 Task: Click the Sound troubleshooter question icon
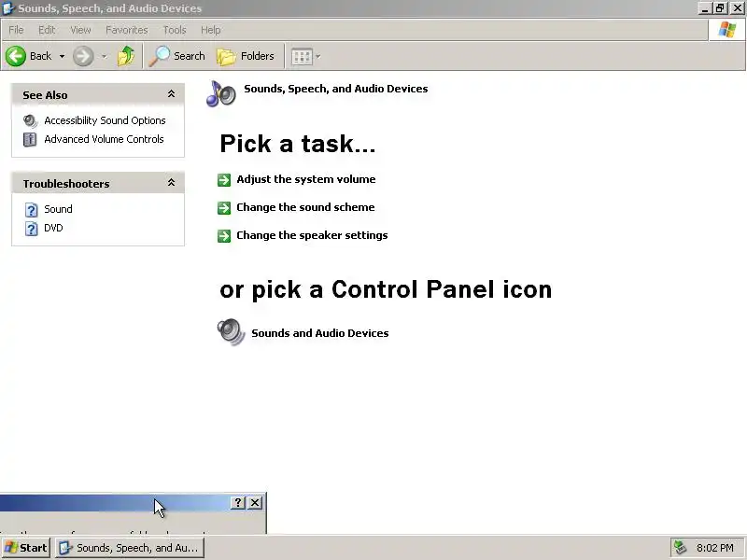31,209
